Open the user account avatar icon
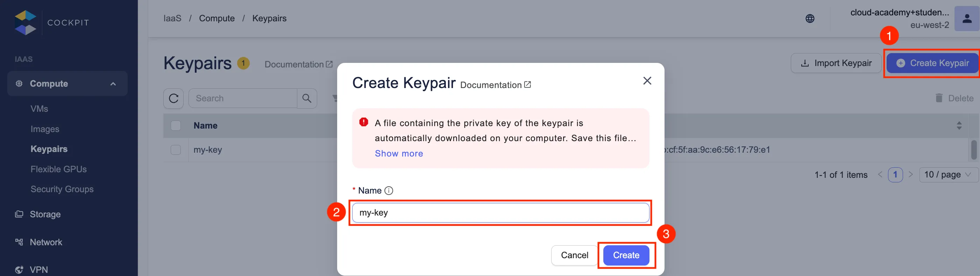 (967, 19)
